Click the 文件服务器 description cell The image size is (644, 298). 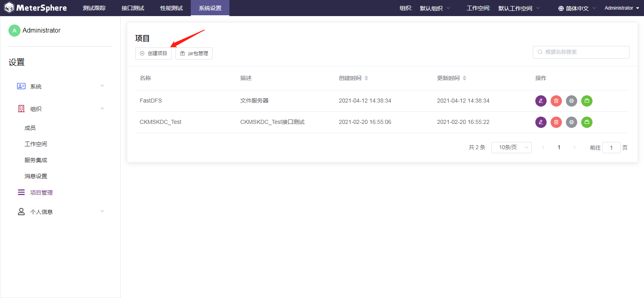click(254, 101)
